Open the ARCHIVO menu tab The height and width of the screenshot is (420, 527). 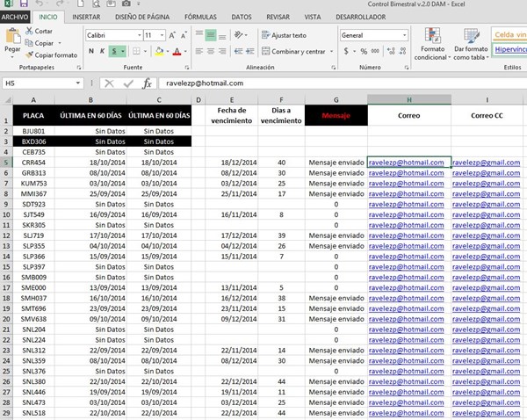pyautogui.click(x=17, y=17)
